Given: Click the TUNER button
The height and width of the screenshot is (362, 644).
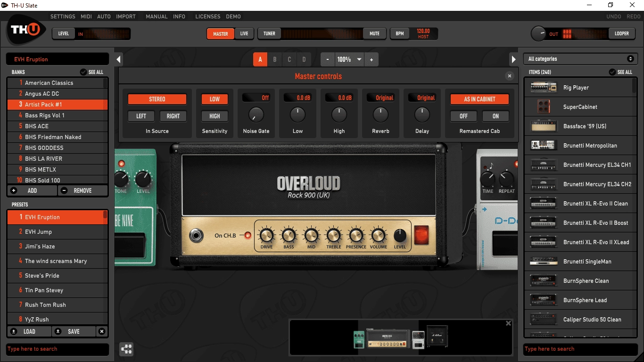Looking at the screenshot, I should click(269, 33).
